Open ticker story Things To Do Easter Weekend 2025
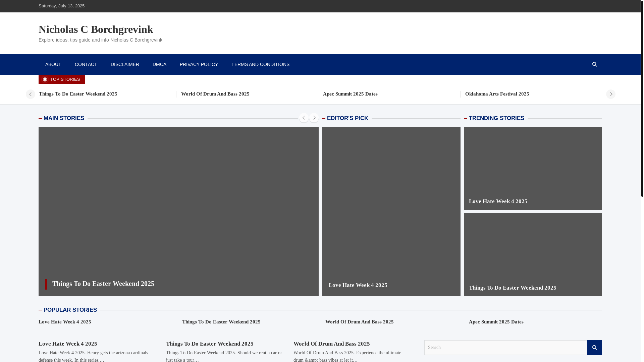644x362 pixels. [78, 94]
